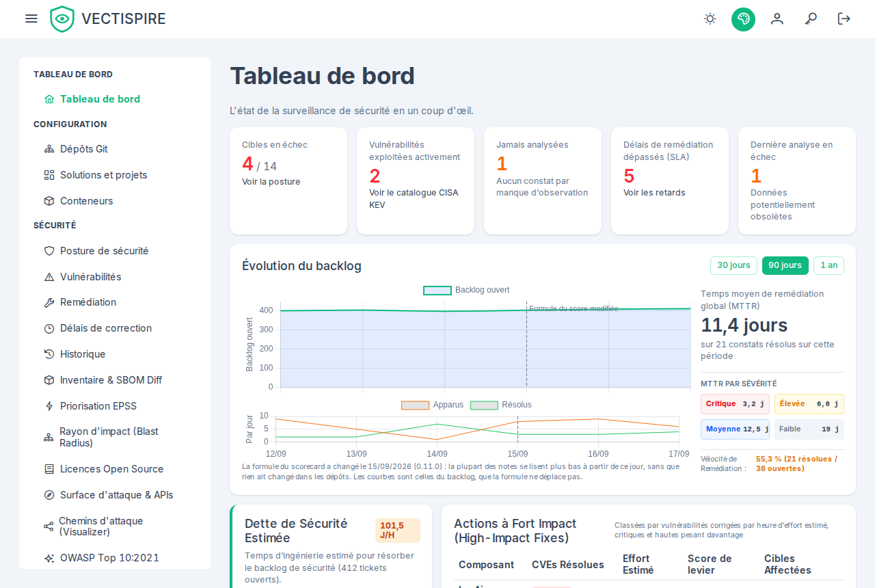Click the 101,5 J/H debt badge
This screenshot has width=875, height=588.
point(398,531)
